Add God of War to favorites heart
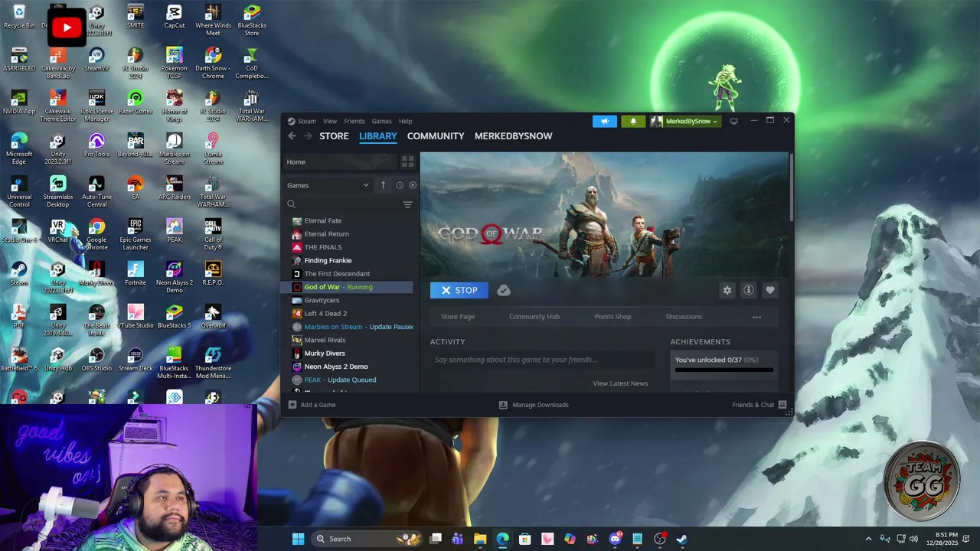The height and width of the screenshot is (551, 980). point(770,290)
